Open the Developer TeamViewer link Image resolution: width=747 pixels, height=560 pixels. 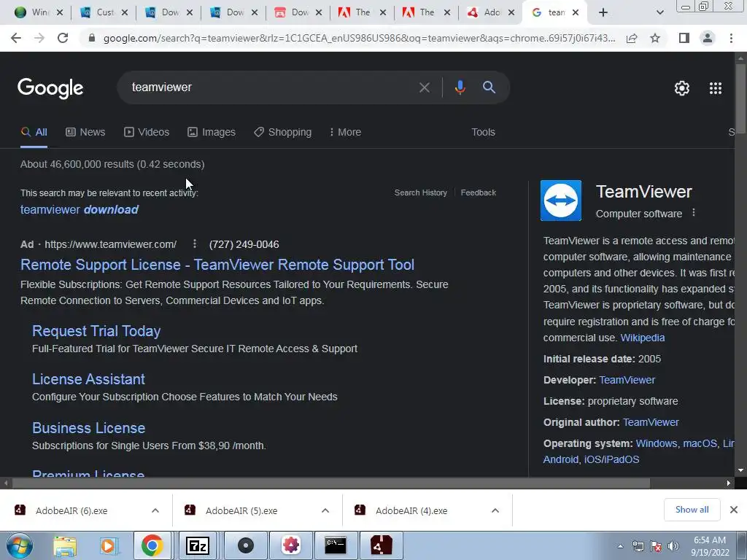[627, 380]
